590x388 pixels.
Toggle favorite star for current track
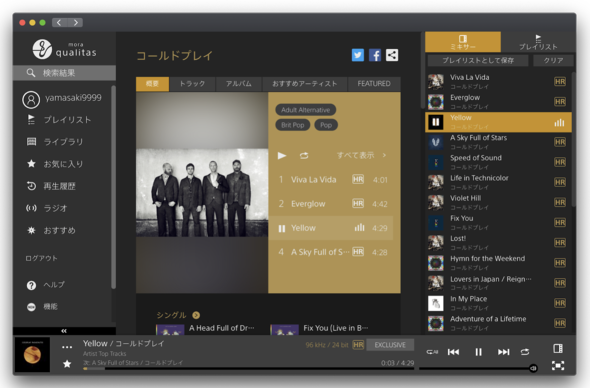(x=67, y=364)
